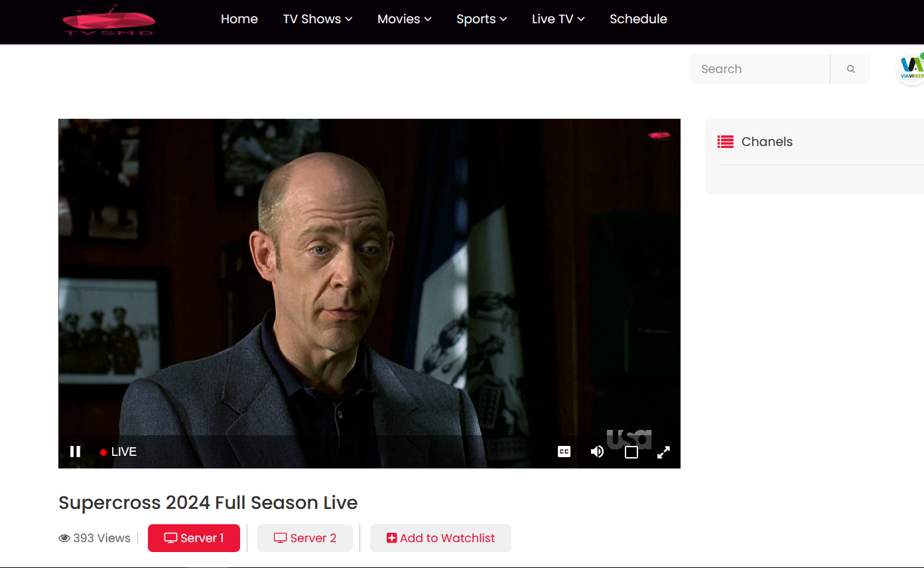Switch to Server 1 stream

click(194, 538)
